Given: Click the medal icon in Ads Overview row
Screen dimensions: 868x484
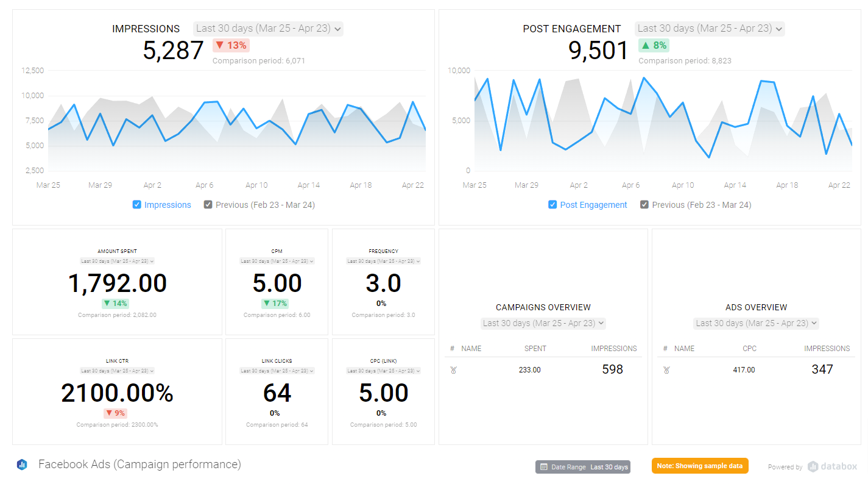Looking at the screenshot, I should [x=666, y=369].
